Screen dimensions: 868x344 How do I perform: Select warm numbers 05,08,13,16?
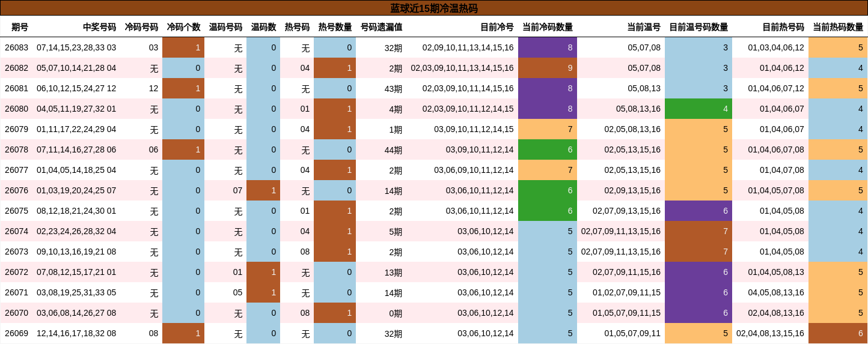point(638,109)
